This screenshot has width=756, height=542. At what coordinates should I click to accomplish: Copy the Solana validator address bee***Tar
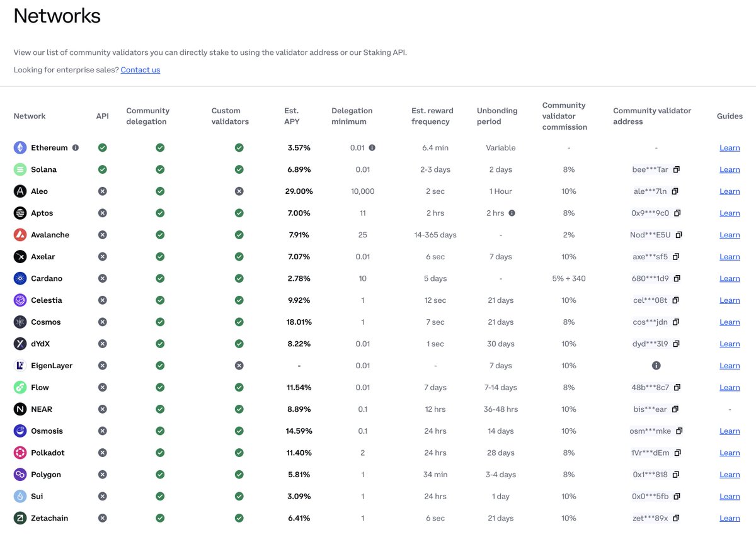(x=677, y=169)
